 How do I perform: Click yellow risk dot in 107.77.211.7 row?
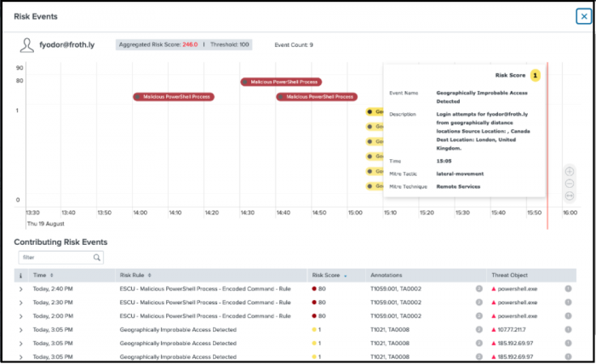click(314, 330)
